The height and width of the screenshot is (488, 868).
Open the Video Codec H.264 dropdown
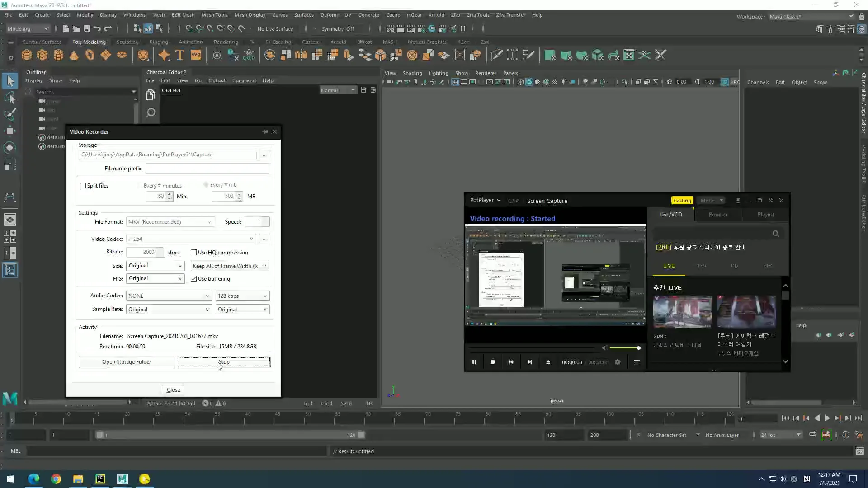[x=191, y=239]
